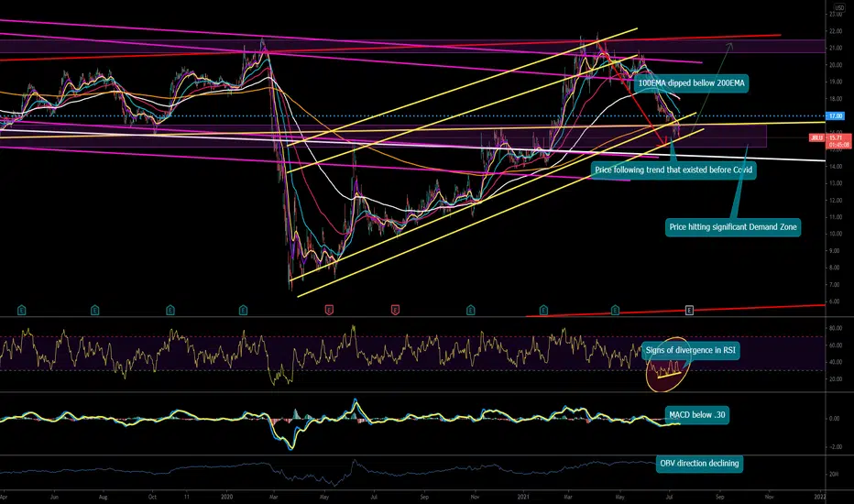Open the teal earnings marker for July 2019
The image size is (854, 504).
pyautogui.click(x=94, y=311)
